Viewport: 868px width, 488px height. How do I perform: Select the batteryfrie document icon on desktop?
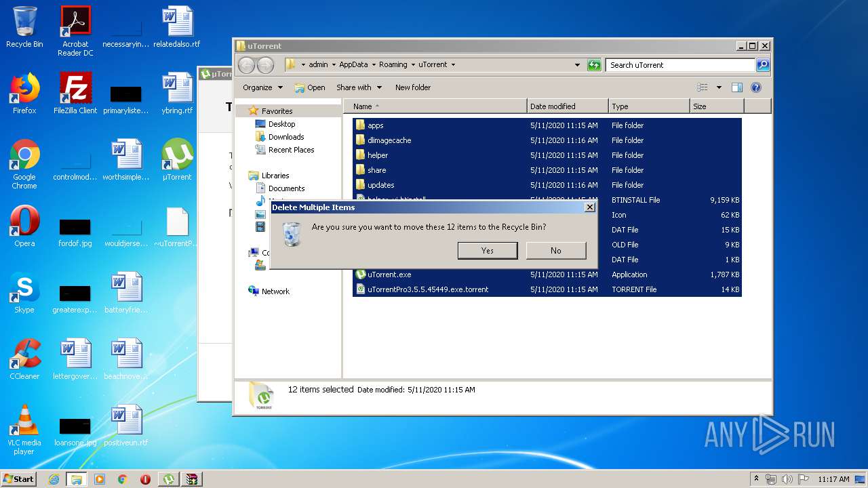pyautogui.click(x=126, y=293)
